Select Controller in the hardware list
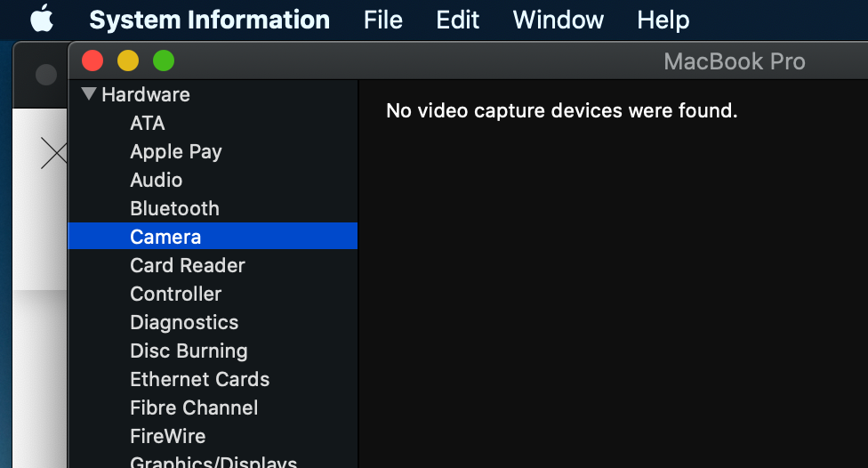Viewport: 868px width, 468px height. pos(176,294)
